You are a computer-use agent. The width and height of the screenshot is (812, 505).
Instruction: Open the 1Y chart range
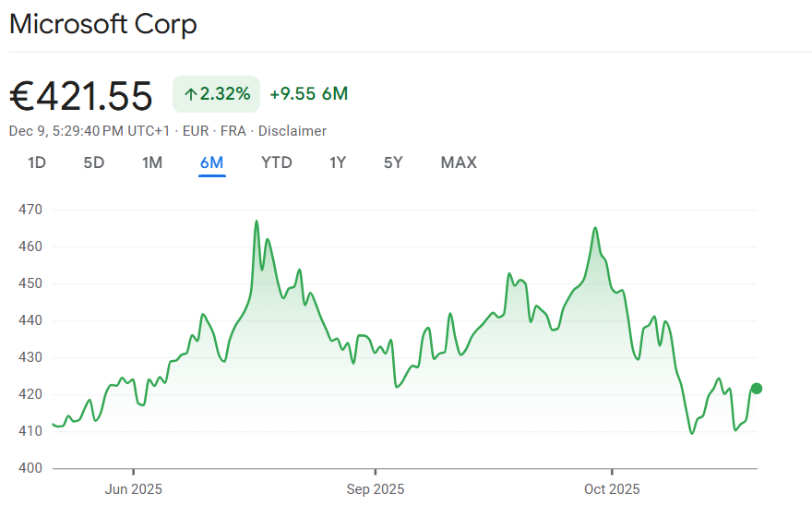[x=338, y=163]
